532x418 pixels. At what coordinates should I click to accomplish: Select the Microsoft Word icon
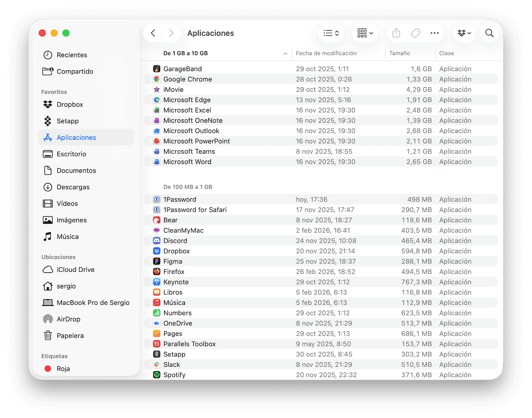pyautogui.click(x=157, y=162)
